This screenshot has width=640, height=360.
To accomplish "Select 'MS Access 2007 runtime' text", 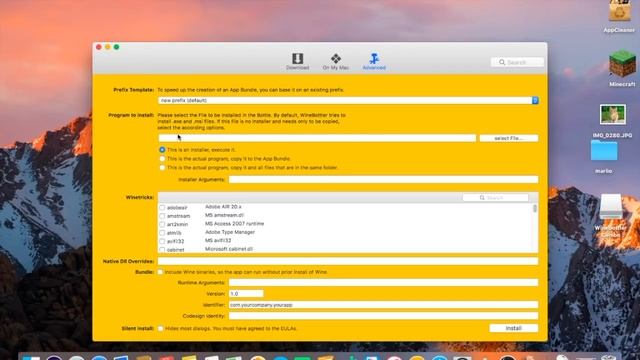I will [x=234, y=224].
